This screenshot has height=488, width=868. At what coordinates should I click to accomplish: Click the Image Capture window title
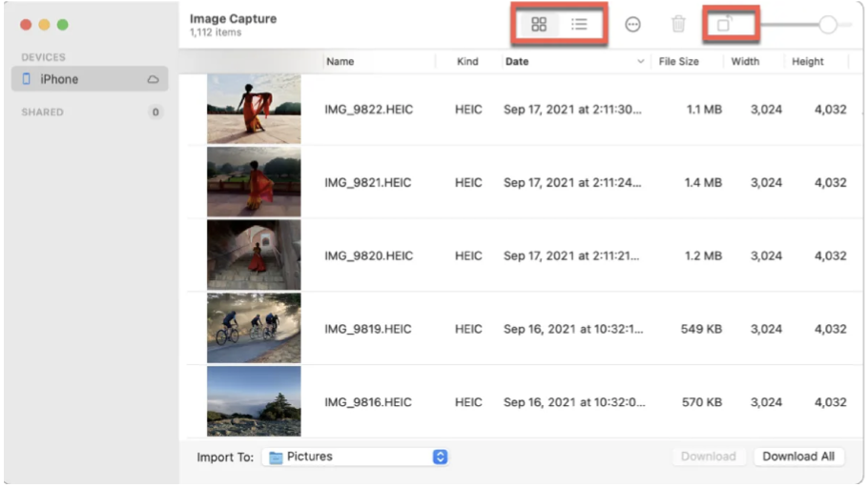pos(233,19)
